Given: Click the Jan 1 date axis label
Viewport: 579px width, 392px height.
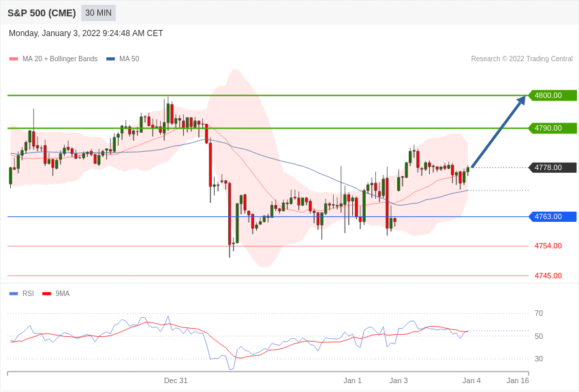Looking at the screenshot, I should point(353,380).
